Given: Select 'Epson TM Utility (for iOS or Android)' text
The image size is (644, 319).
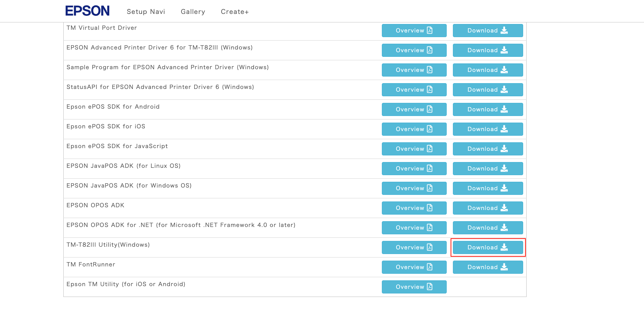Looking at the screenshot, I should coord(126,284).
